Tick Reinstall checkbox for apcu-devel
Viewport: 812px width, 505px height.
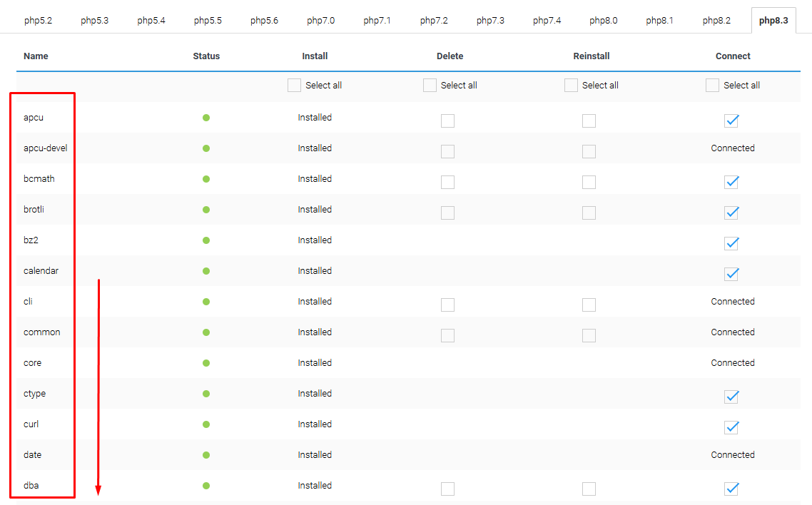click(x=589, y=151)
